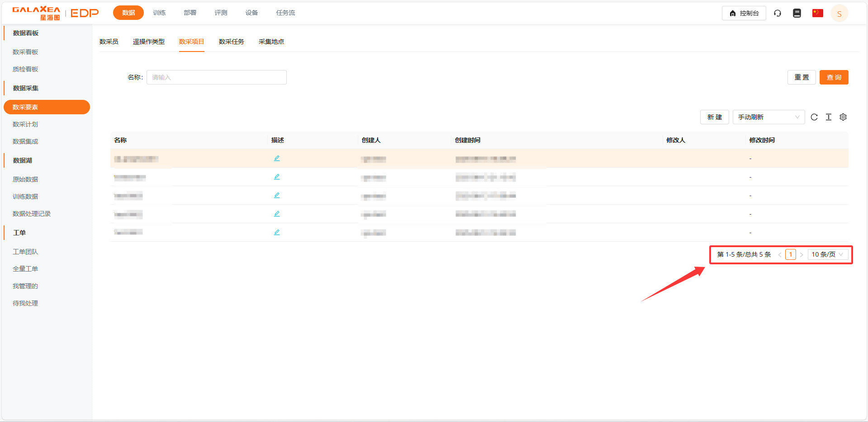The image size is (868, 422).
Task: Expand the 手动刷新 refresh mode dropdown
Action: click(768, 117)
